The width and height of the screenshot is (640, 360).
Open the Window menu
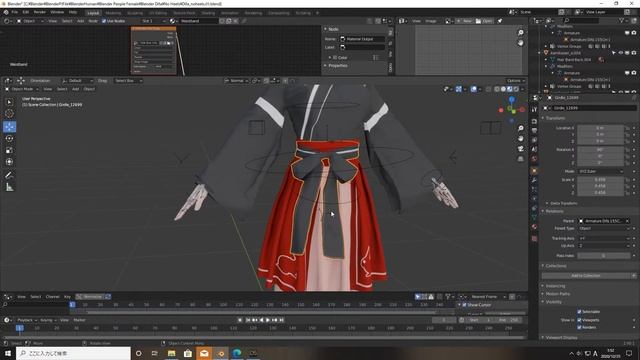pyautogui.click(x=57, y=12)
